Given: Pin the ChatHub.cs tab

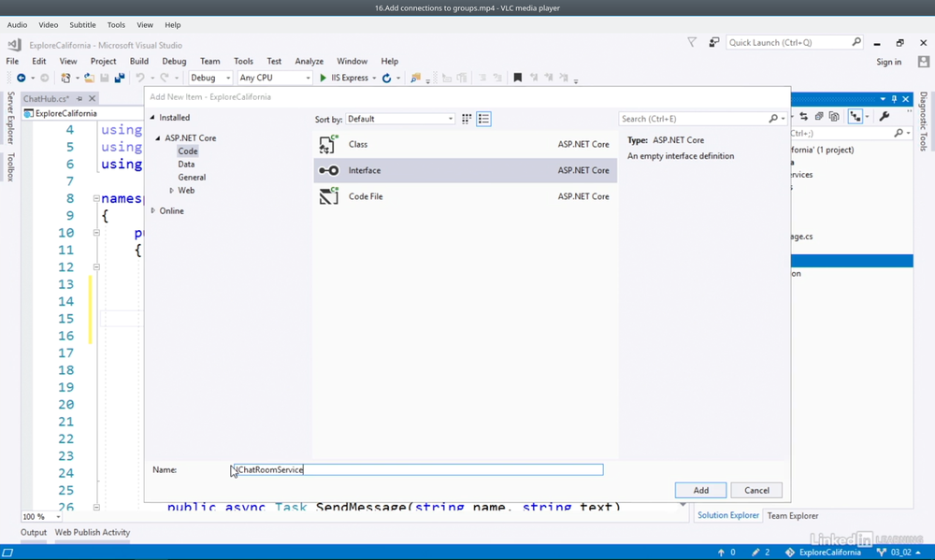Looking at the screenshot, I should (x=79, y=98).
